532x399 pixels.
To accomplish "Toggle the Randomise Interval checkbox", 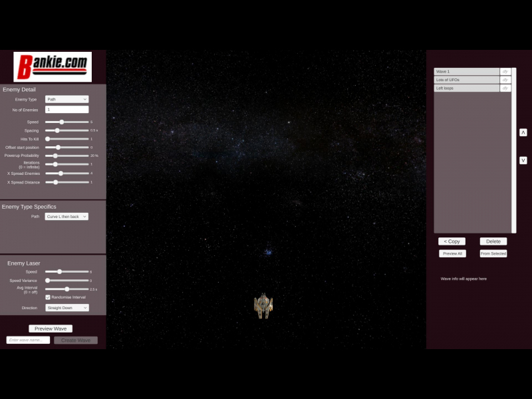I will pos(48,297).
